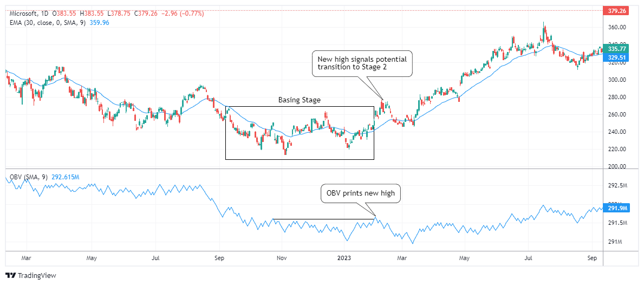This screenshot has width=644, height=285.
Task: Click the 260.00 price scale label
Action: tap(617, 114)
